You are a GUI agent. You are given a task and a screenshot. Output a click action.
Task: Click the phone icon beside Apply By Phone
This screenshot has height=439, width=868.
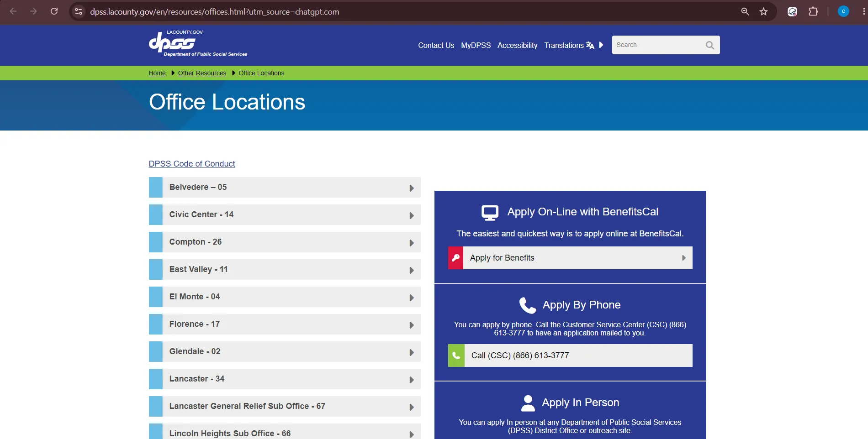(527, 305)
